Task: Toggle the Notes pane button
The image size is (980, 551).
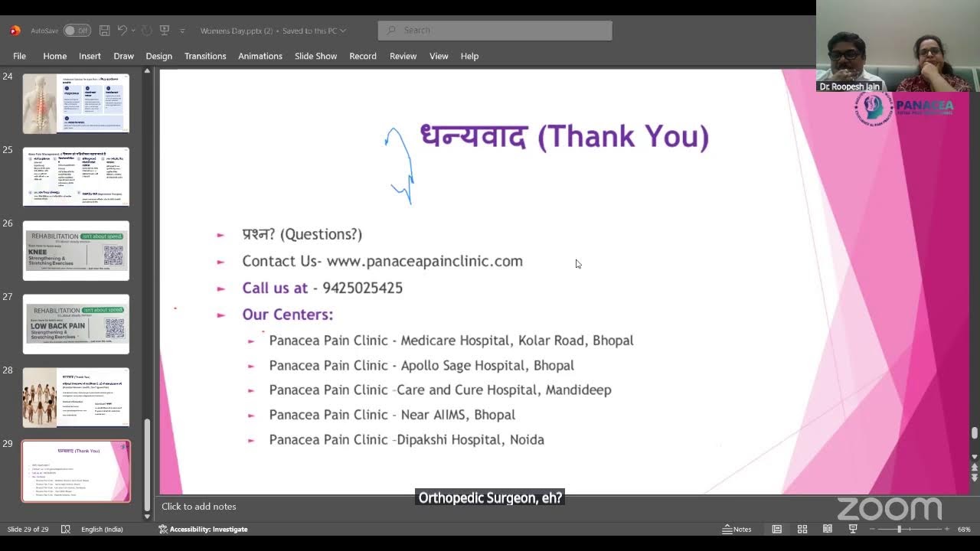Action: click(737, 530)
